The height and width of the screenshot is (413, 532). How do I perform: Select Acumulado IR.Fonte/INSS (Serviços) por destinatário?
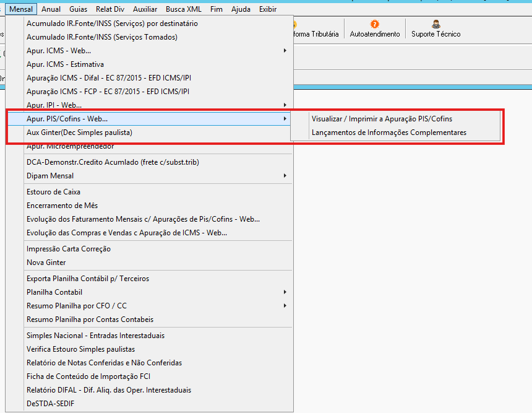coord(149,24)
